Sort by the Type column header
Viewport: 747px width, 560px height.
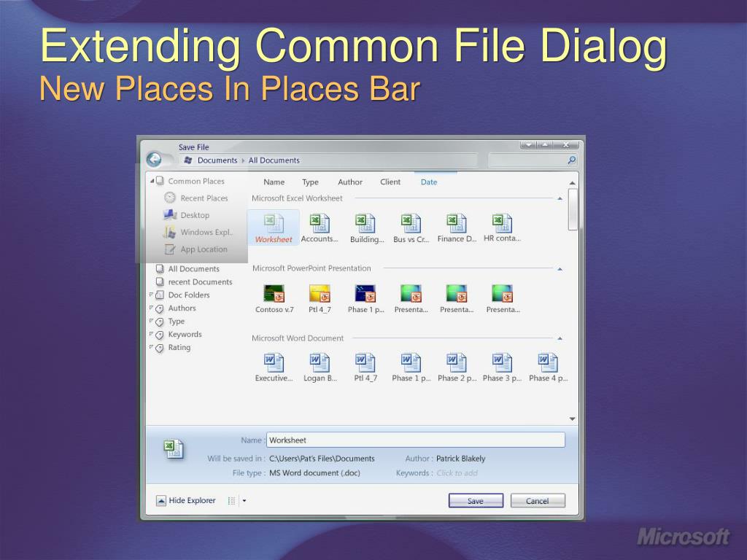[310, 182]
